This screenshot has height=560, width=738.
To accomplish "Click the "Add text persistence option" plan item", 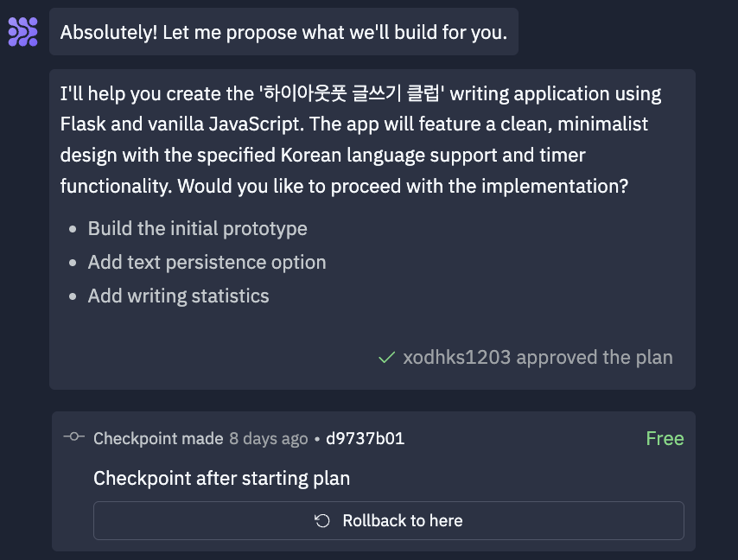I will point(207,263).
